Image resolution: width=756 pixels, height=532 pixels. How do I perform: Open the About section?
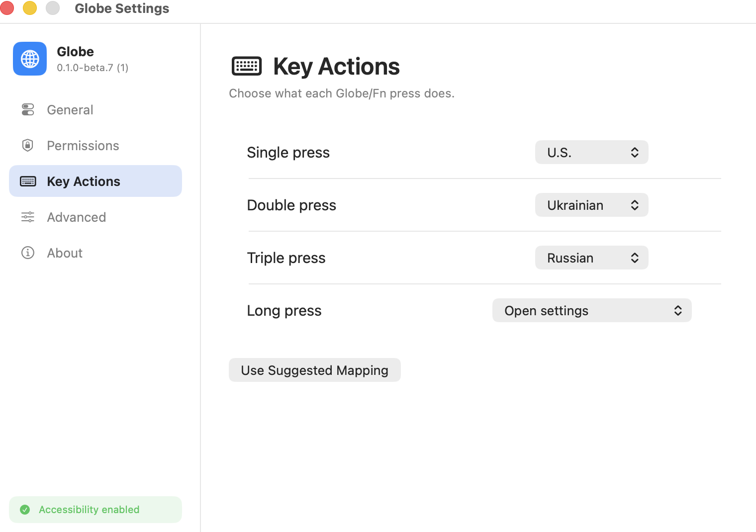95,253
